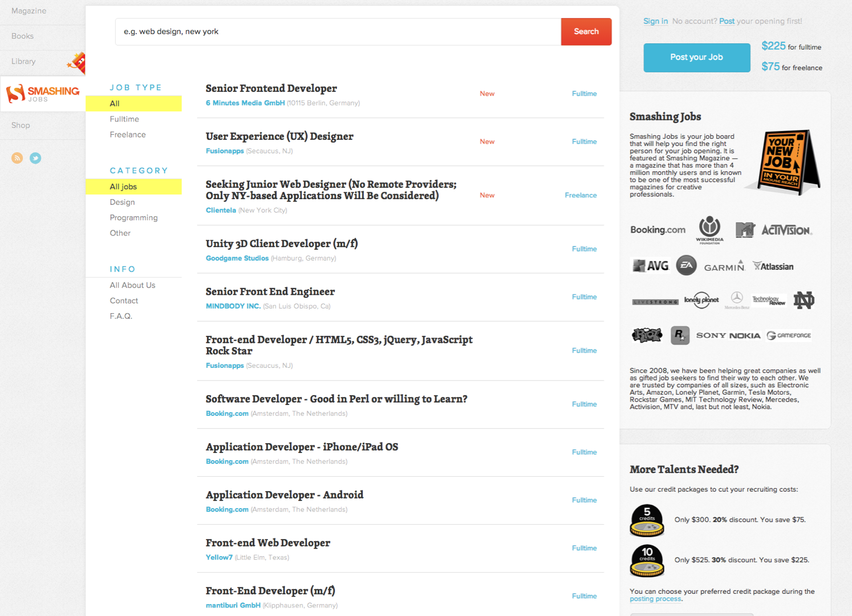852x616 pixels.
Task: Open the Application Developer iPhone/iPad OS listing
Action: click(302, 447)
